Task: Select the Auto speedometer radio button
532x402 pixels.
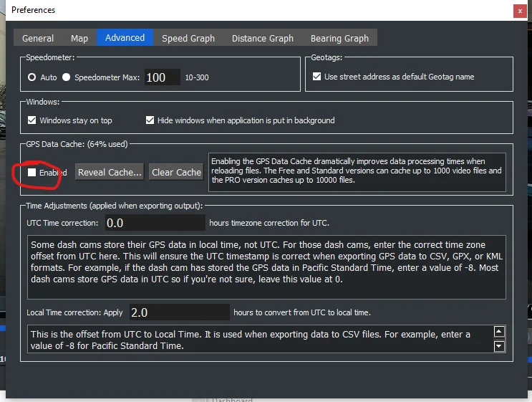Action: pos(32,77)
